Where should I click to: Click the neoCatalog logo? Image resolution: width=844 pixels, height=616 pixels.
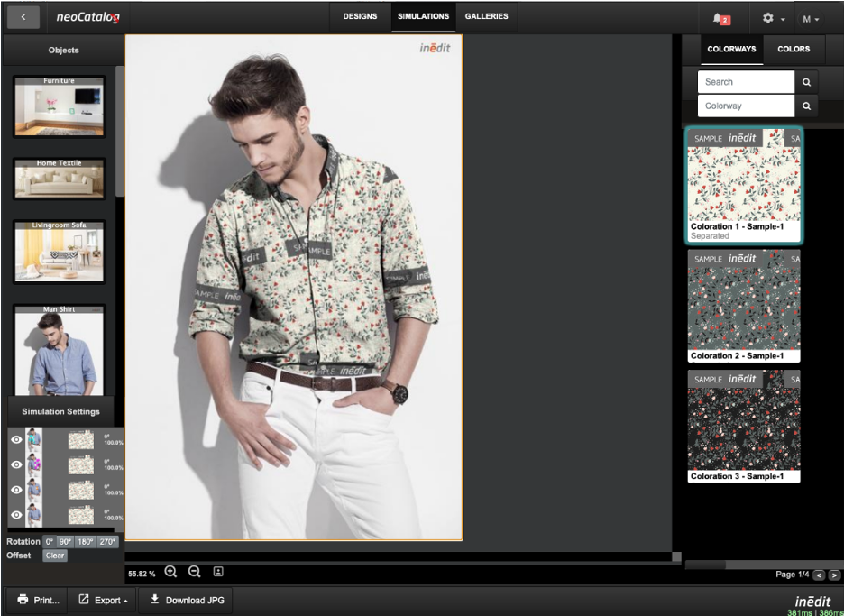(x=87, y=17)
